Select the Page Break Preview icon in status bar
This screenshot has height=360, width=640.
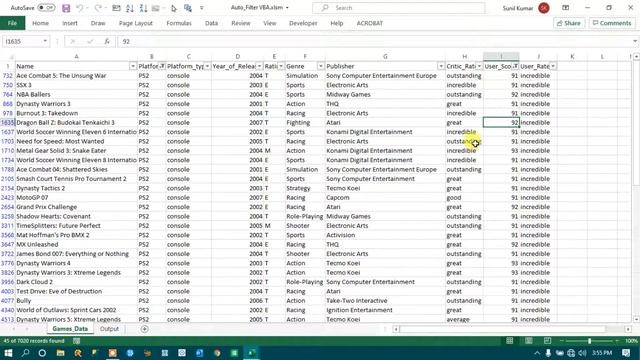coord(547,340)
